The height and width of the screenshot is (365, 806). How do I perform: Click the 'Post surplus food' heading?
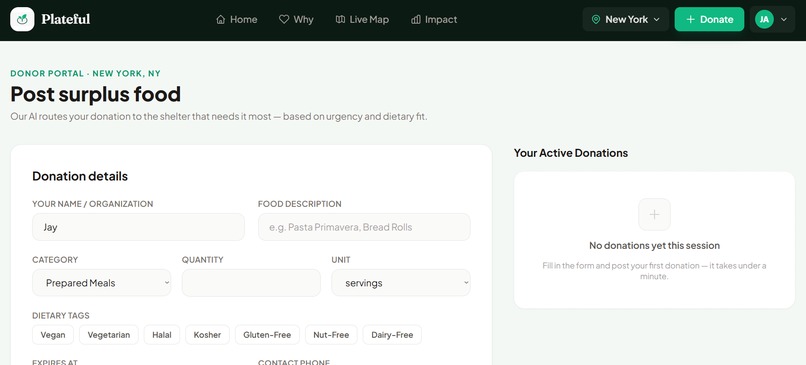[x=96, y=95]
